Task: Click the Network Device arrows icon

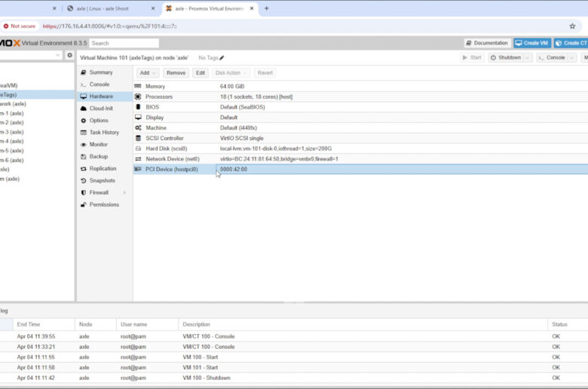Action: (138, 159)
